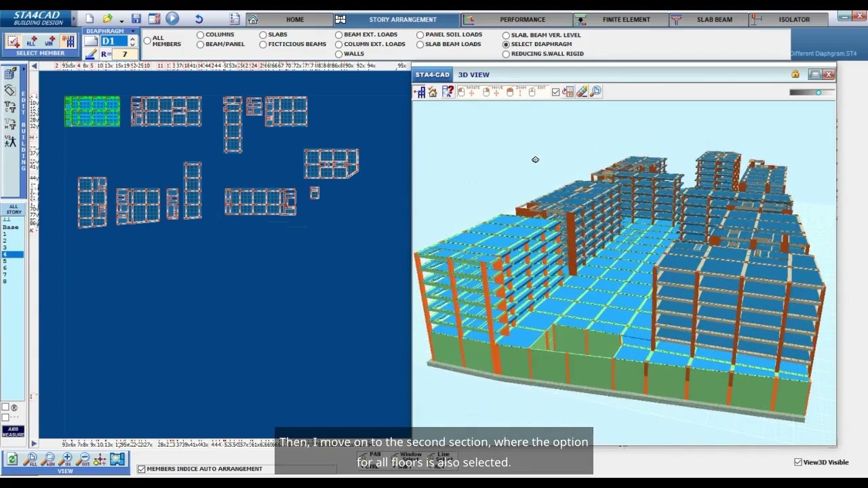The height and width of the screenshot is (488, 868).
Task: Select the WALLS radio button
Action: tap(338, 54)
